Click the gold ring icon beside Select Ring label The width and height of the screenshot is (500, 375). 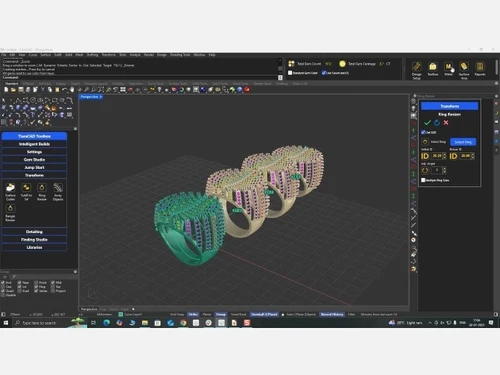tap(425, 142)
